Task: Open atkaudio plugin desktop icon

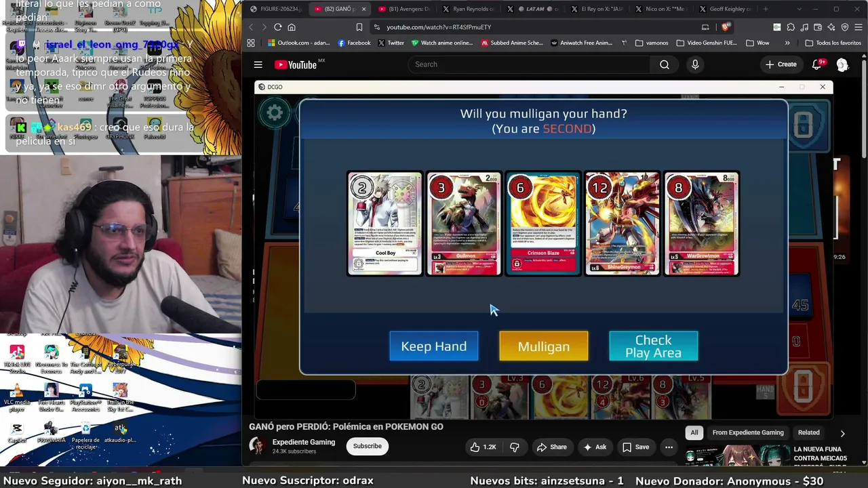Action: click(x=120, y=432)
